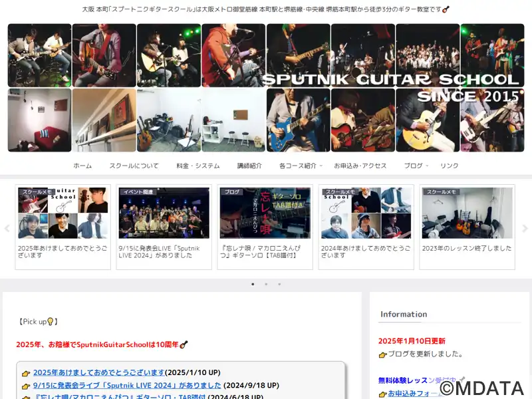The height and width of the screenshot is (399, 532).
Task: Click the guitar icon after 10周年 text
Action: [184, 344]
